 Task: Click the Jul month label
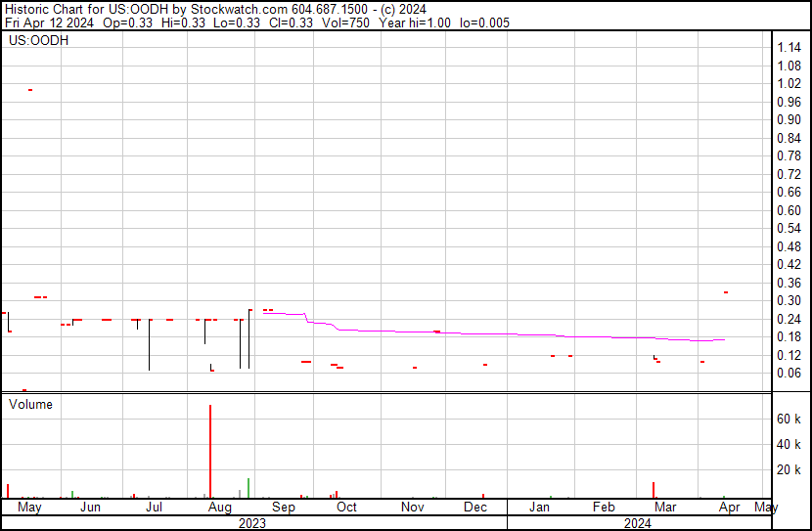pos(154,508)
